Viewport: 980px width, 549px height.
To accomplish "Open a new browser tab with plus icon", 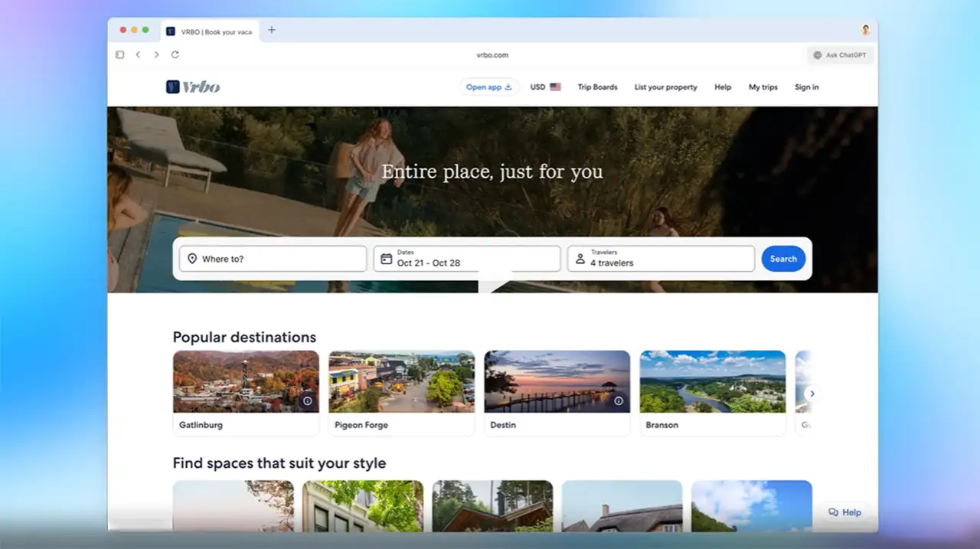I will click(x=271, y=31).
